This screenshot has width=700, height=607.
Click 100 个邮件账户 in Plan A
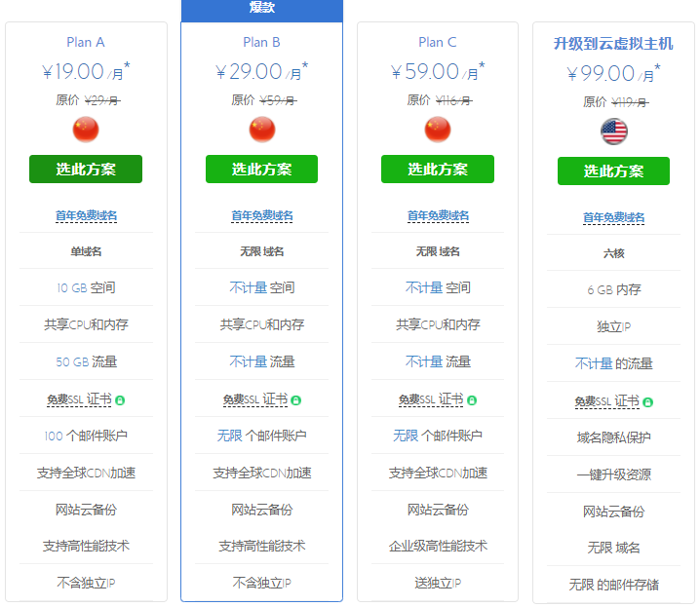click(x=86, y=436)
